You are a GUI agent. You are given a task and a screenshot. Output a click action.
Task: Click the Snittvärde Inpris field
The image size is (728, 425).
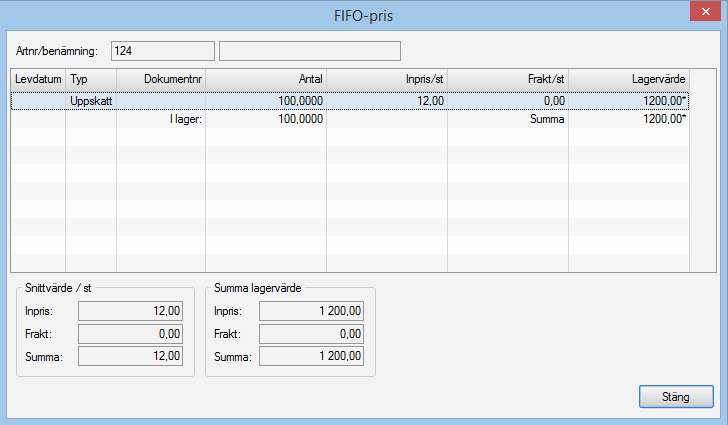[131, 310]
